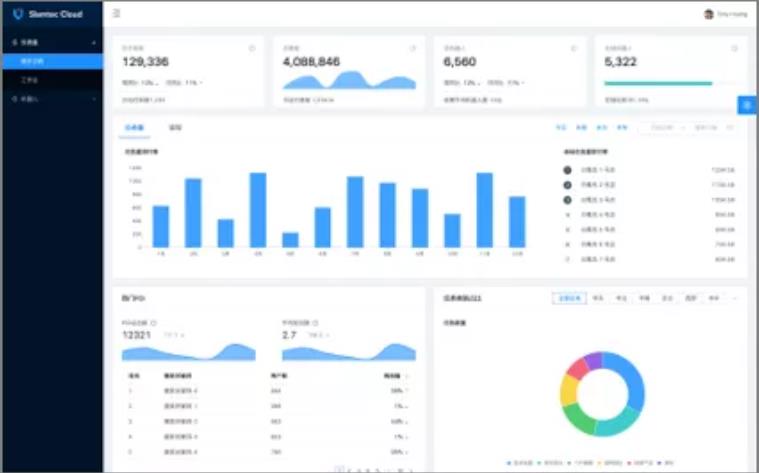
Task: Click the large blue segment of the donut chart
Action: click(633, 378)
